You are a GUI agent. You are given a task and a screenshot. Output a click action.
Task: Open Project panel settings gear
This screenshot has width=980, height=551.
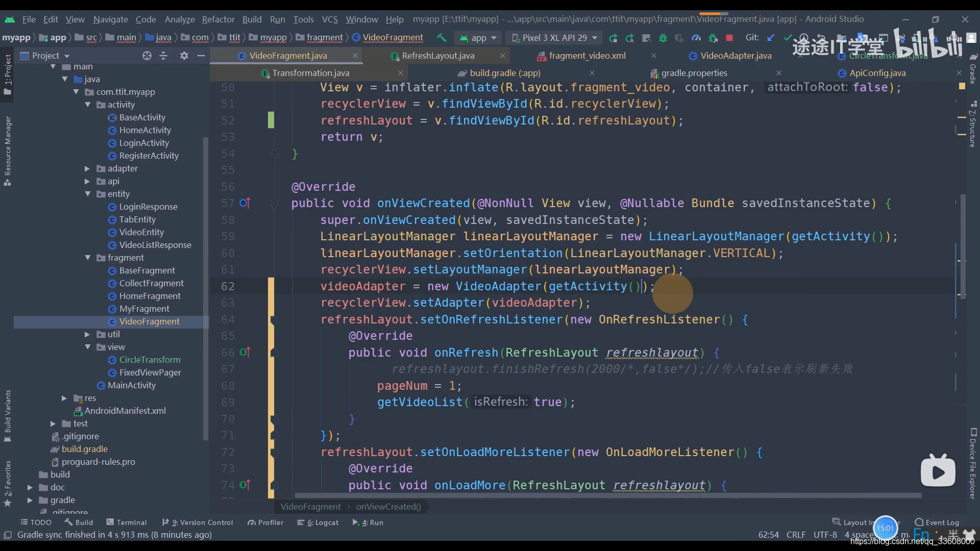point(184,56)
